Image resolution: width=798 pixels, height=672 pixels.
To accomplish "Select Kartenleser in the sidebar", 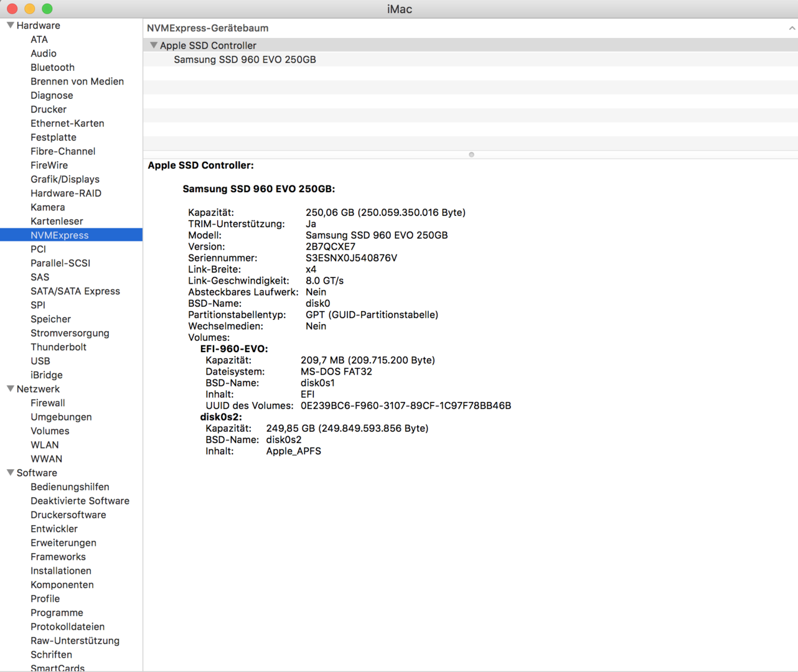I will pos(57,222).
